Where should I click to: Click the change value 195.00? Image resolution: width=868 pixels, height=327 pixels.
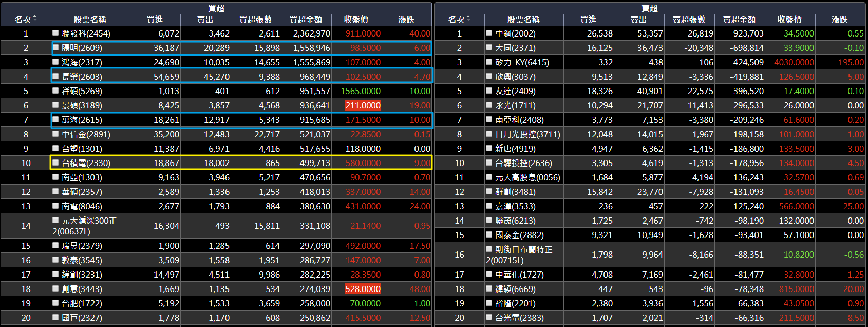point(851,62)
